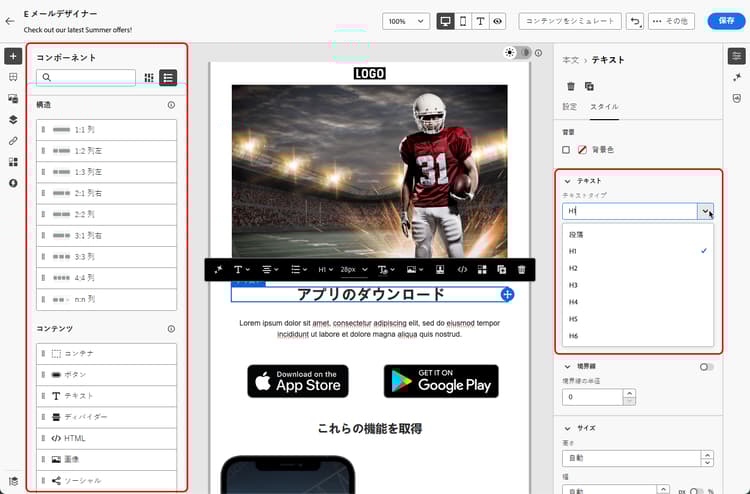Switch the component list to list view
This screenshot has width=750, height=494.
168,77
